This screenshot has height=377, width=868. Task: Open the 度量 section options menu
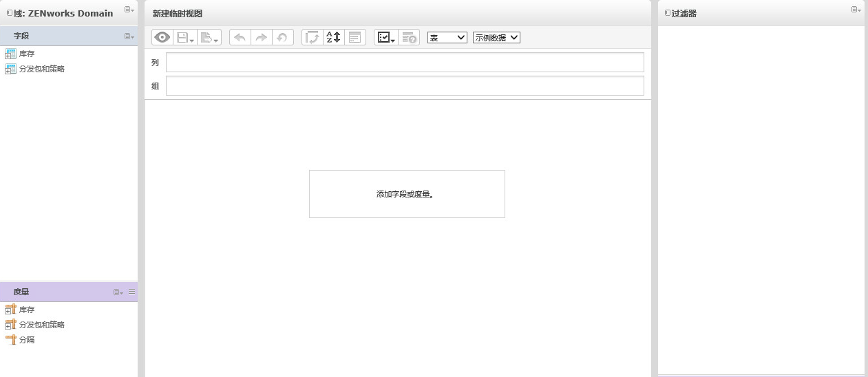[118, 292]
